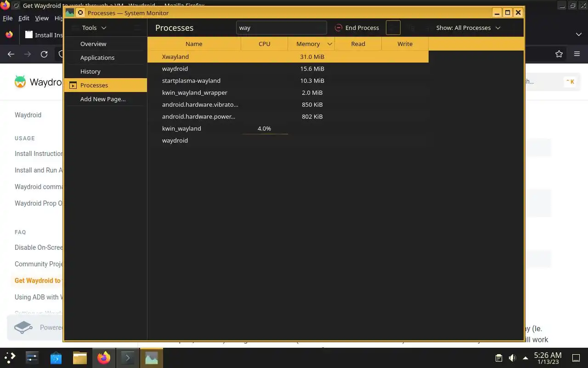The height and width of the screenshot is (368, 588).
Task: Click the search field containing "way"
Action: click(281, 28)
